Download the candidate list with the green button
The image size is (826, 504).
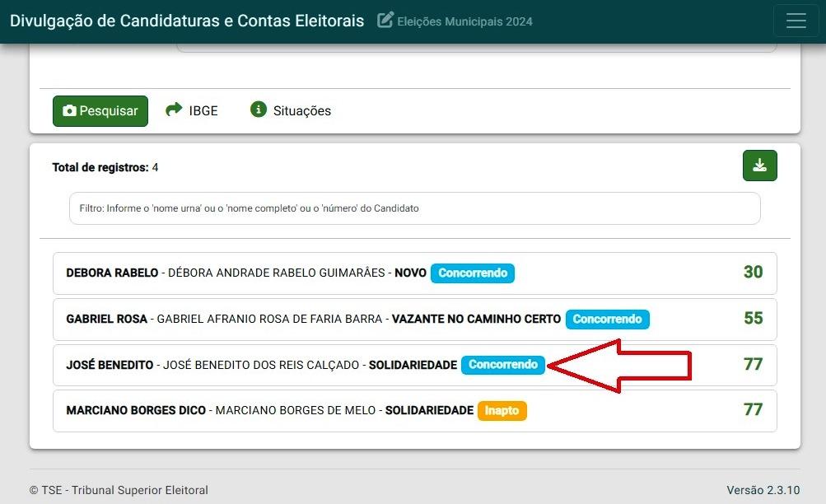click(x=759, y=166)
